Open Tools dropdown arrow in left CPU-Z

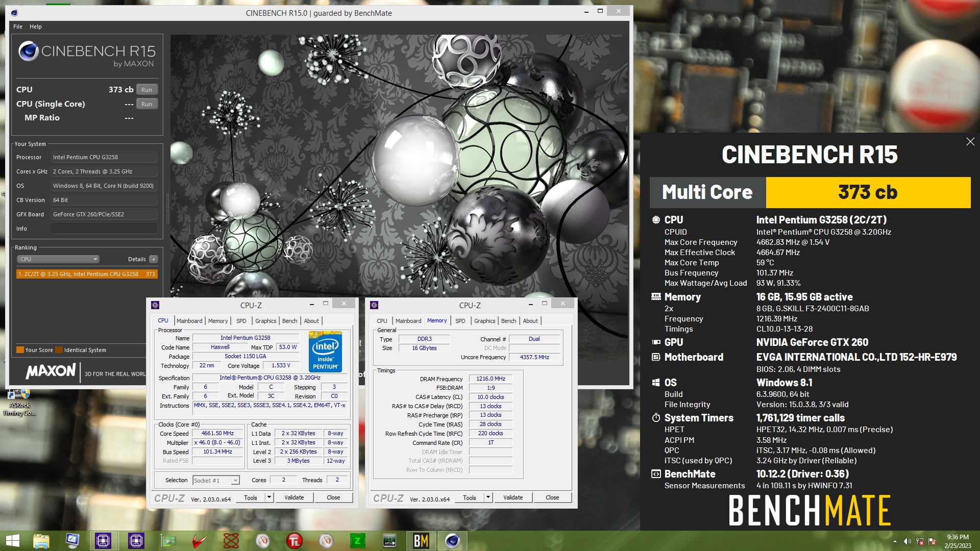(269, 497)
